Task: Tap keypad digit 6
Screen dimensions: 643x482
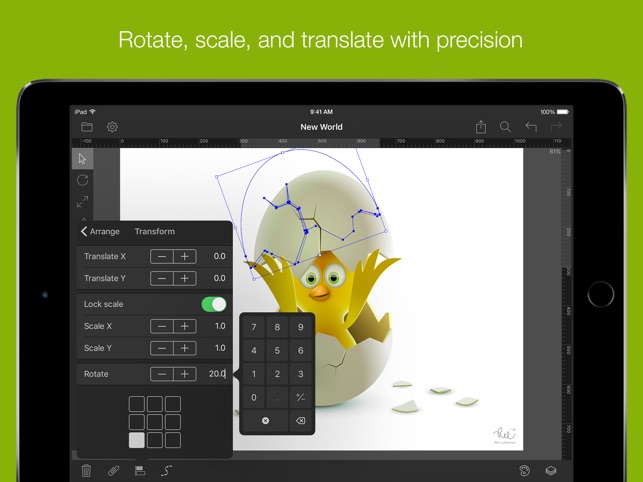Action: coord(301,350)
